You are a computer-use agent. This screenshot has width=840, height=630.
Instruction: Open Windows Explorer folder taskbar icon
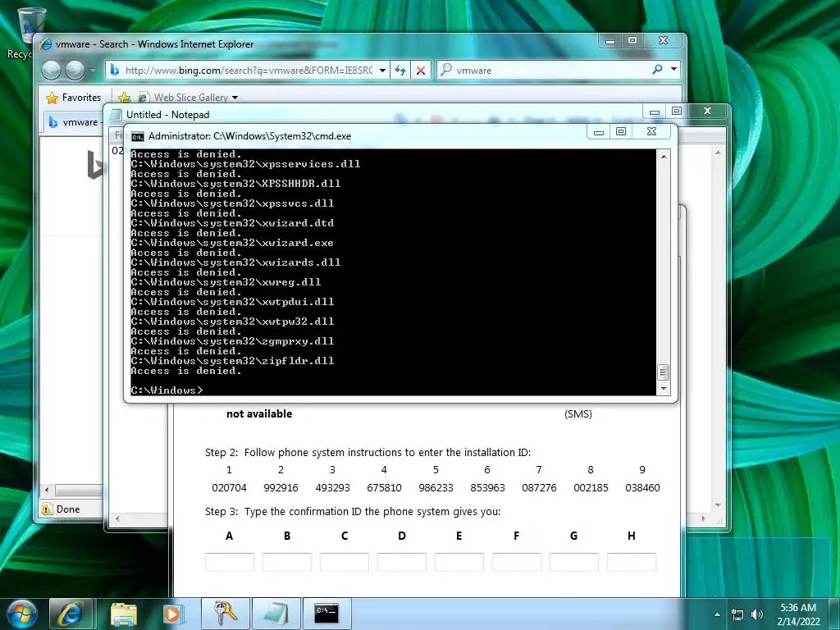[124, 614]
